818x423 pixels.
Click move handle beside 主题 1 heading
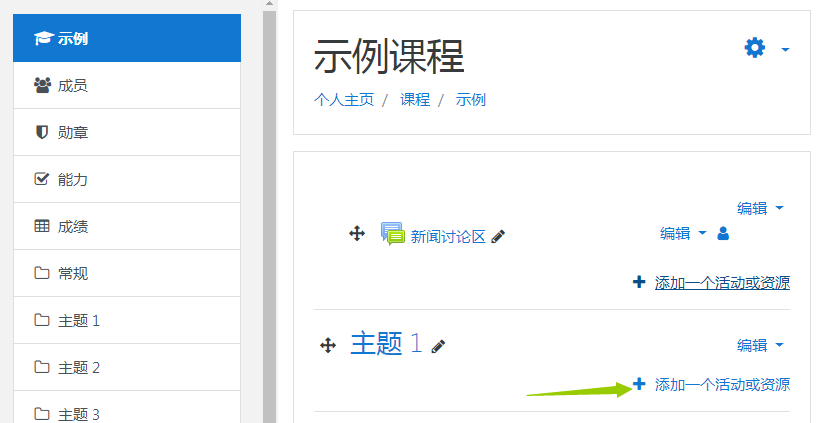click(327, 345)
